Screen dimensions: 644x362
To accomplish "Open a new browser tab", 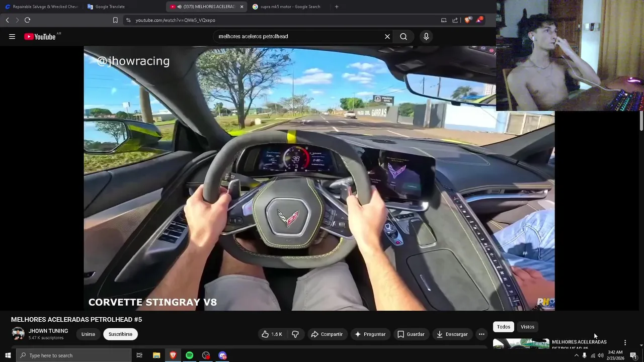I will tap(337, 7).
